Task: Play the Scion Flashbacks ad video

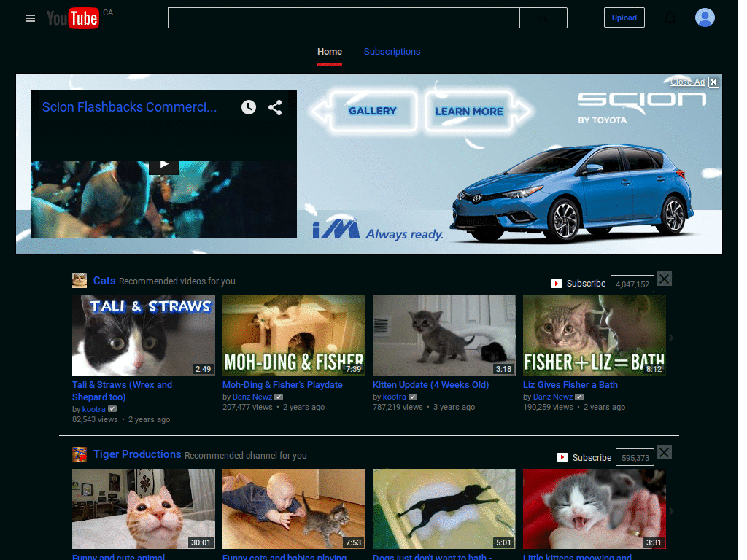Action: [x=164, y=164]
